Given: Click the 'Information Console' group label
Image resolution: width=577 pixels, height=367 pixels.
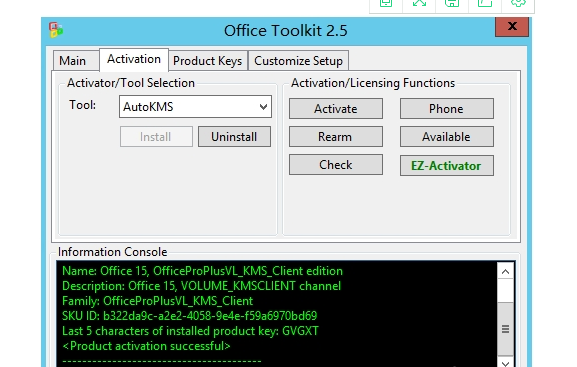Looking at the screenshot, I should [x=113, y=252].
